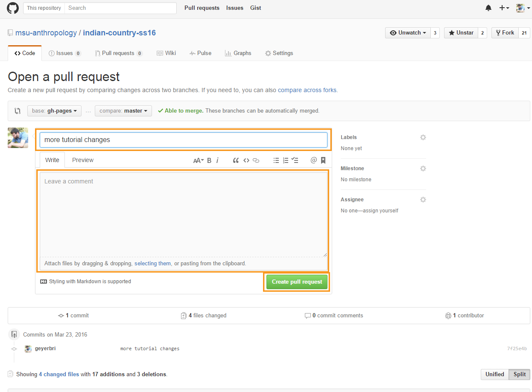Insert a quote using the toolbar icon
532x392 pixels.
(x=236, y=160)
